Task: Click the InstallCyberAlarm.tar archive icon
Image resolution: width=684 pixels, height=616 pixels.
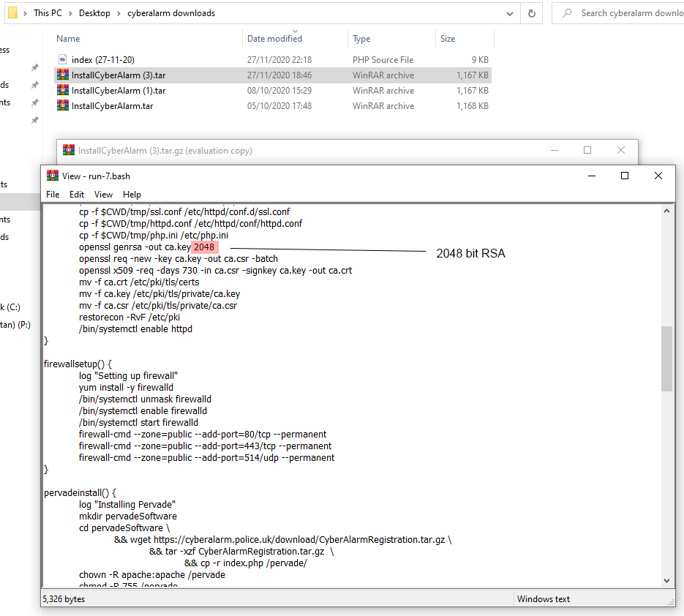Action: tap(63, 106)
